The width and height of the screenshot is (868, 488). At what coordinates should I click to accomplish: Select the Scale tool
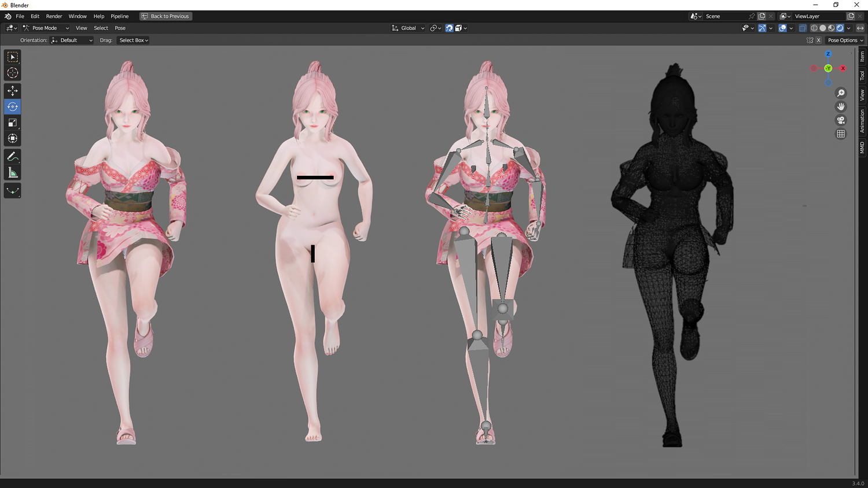point(12,123)
